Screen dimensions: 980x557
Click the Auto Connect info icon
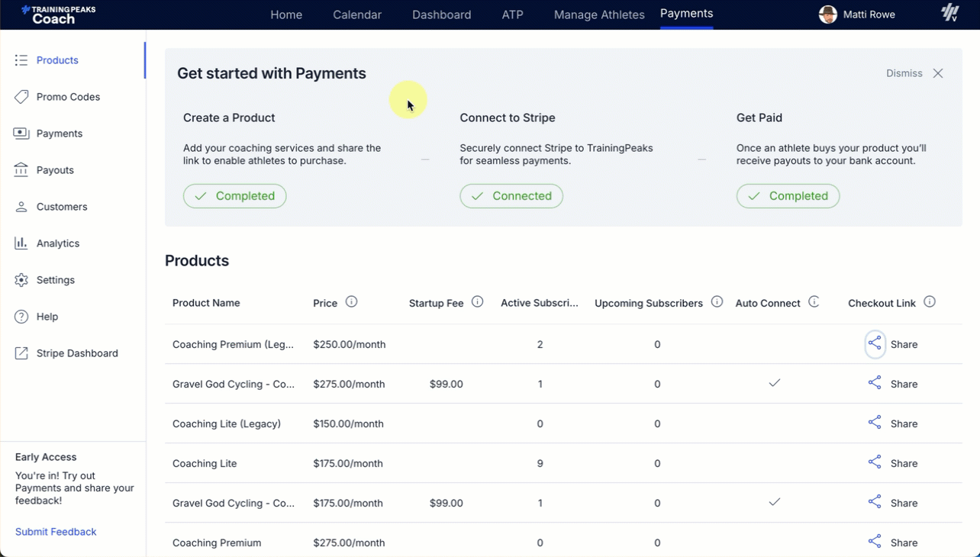[814, 302]
